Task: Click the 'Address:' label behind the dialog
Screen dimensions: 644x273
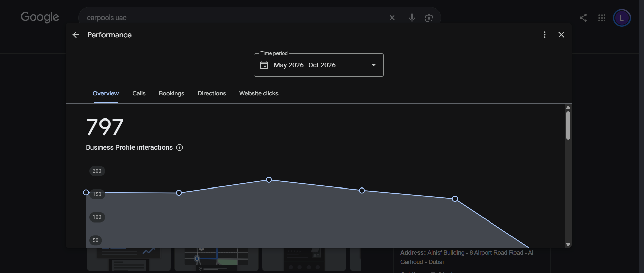Action: click(x=413, y=253)
